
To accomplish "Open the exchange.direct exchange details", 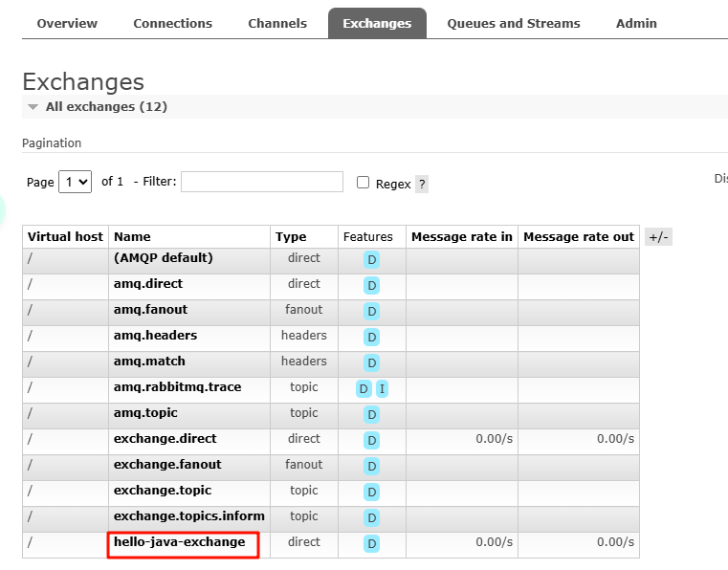I will coord(165,439).
